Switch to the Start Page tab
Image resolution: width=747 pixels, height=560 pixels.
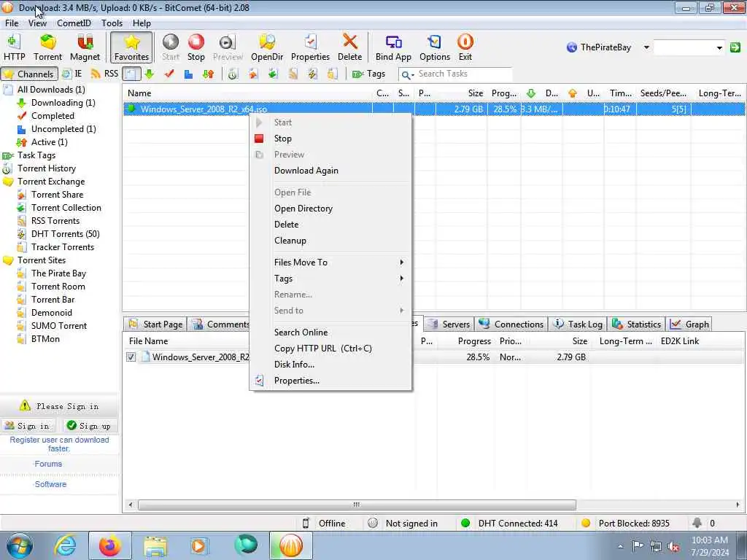[155, 324]
